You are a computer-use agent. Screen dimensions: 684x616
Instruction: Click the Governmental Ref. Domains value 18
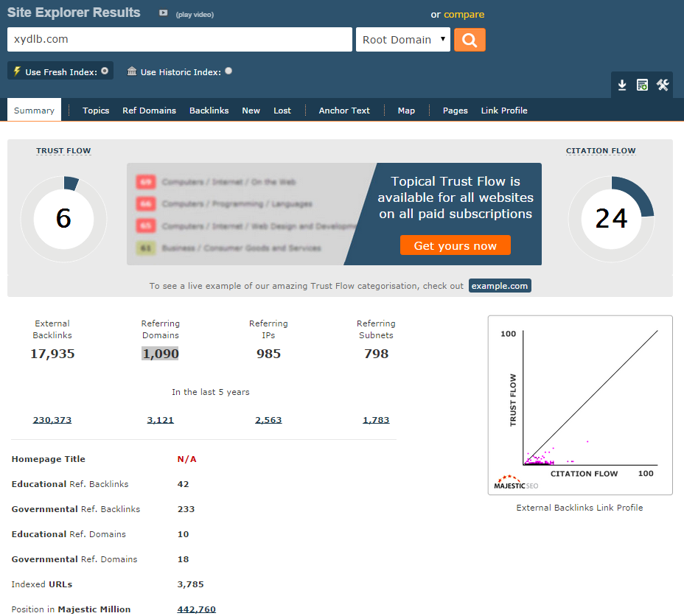pyautogui.click(x=184, y=559)
